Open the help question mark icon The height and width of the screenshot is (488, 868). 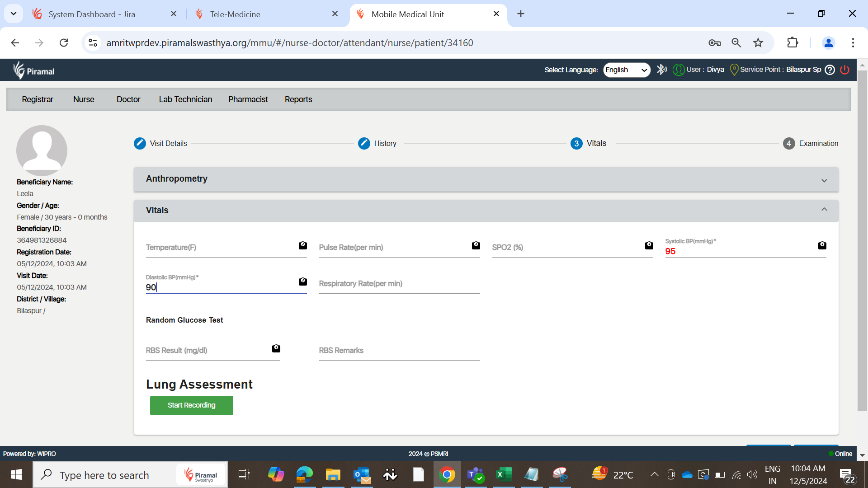pyautogui.click(x=830, y=70)
